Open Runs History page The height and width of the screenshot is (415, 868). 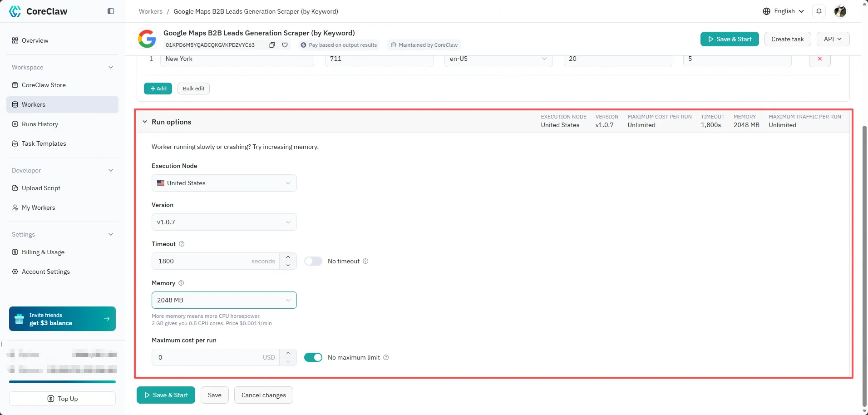62,124
